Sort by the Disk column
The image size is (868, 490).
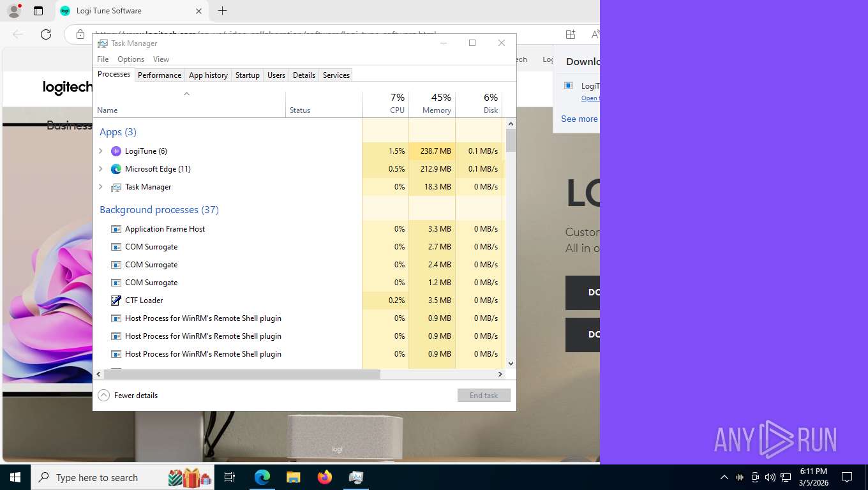[x=479, y=104]
